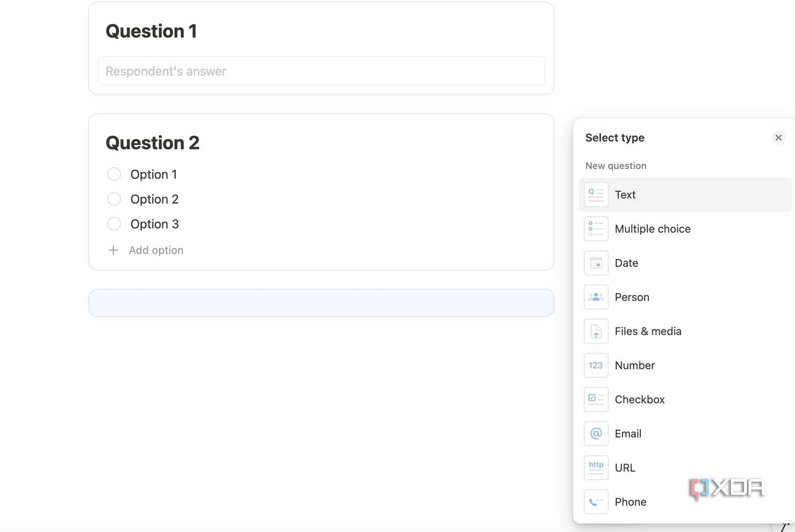Screen dimensions: 795x532
Task: Click the Add option text
Action: pyautogui.click(x=156, y=250)
